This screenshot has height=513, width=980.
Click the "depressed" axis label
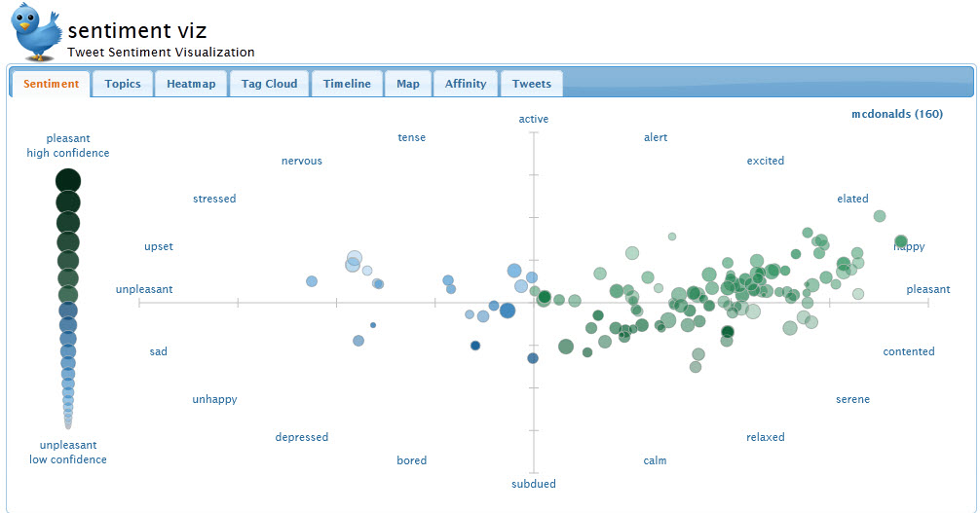[302, 437]
